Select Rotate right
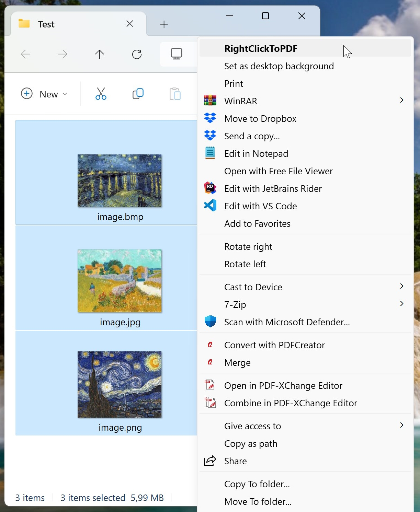Image resolution: width=420 pixels, height=512 pixels. (x=305, y=246)
